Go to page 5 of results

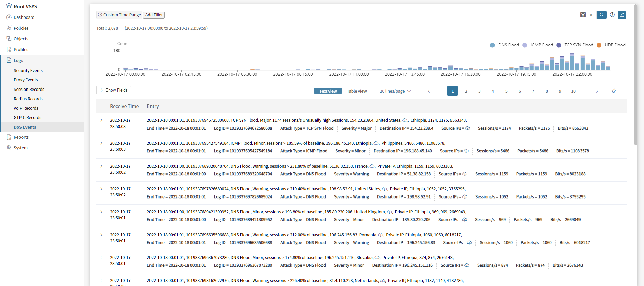click(506, 91)
